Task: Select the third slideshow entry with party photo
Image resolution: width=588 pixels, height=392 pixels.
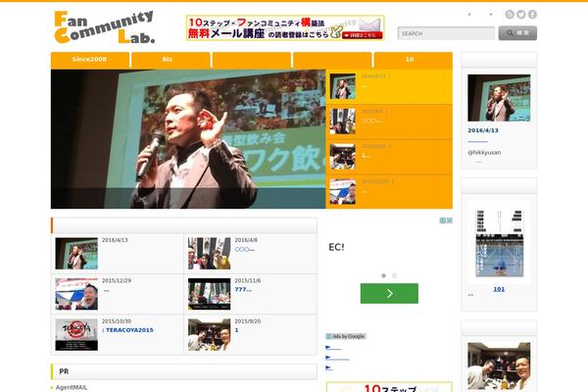Action: pyautogui.click(x=389, y=157)
